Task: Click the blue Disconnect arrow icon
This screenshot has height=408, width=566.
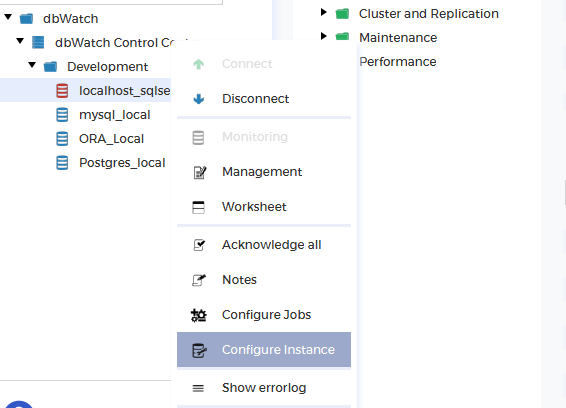Action: [x=199, y=99]
